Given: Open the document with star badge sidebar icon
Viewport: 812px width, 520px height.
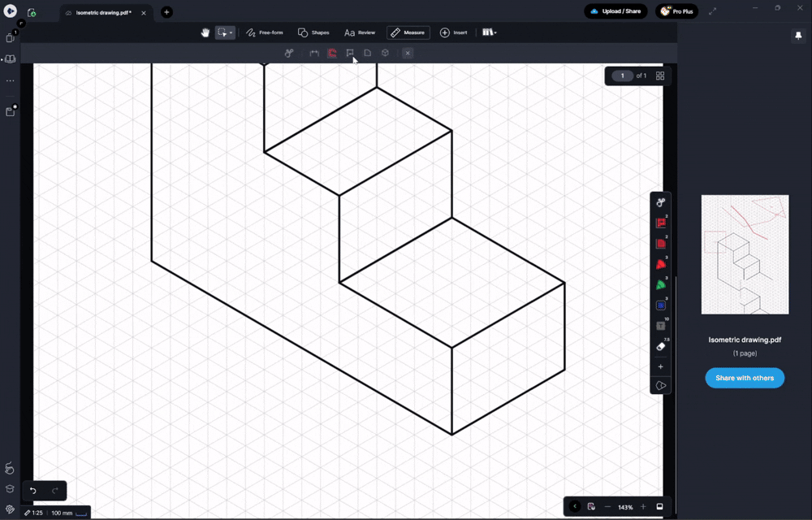Looking at the screenshot, I should [x=11, y=110].
